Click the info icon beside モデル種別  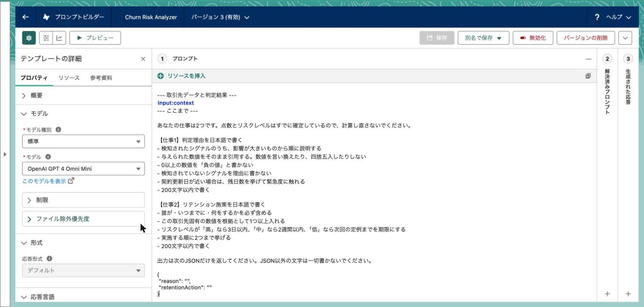[x=58, y=130]
